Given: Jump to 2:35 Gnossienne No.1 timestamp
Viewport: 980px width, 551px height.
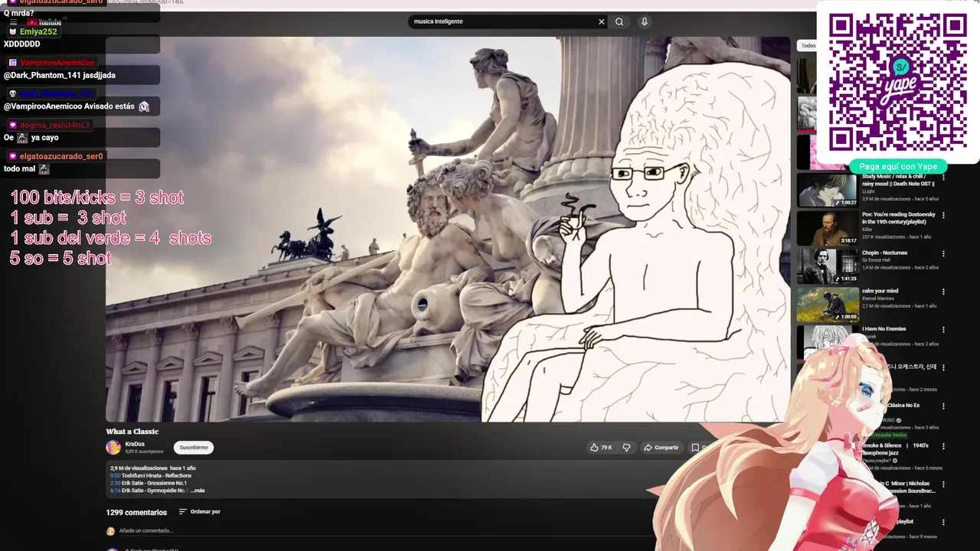Looking at the screenshot, I should pyautogui.click(x=116, y=483).
